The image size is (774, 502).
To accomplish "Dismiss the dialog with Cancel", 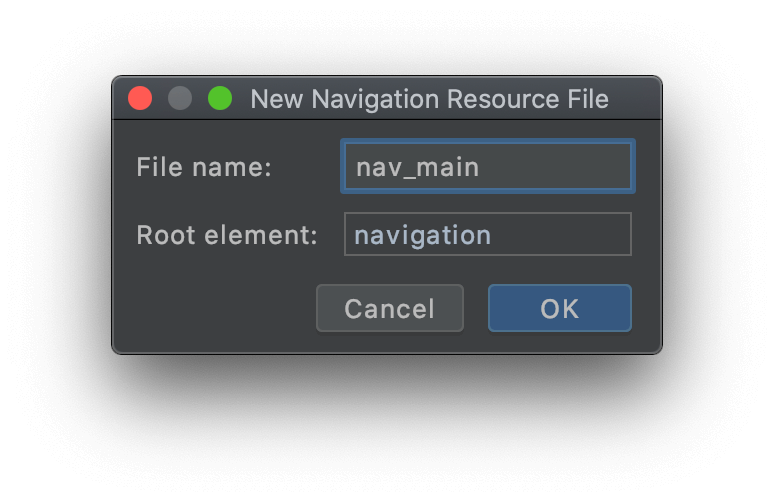I will (x=390, y=308).
